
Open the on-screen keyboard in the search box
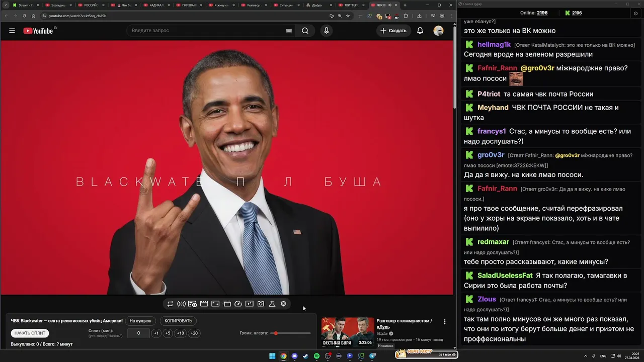point(289,31)
